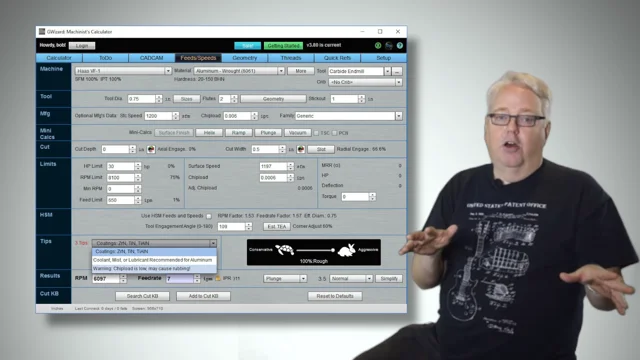This screenshot has height=360, width=640.
Task: Click the More button next to Material
Action: [301, 71]
